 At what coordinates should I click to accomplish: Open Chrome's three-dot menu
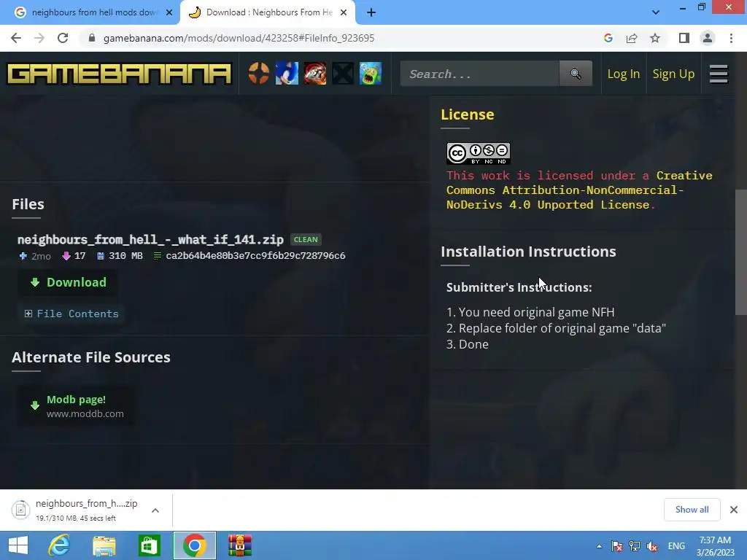(x=731, y=38)
